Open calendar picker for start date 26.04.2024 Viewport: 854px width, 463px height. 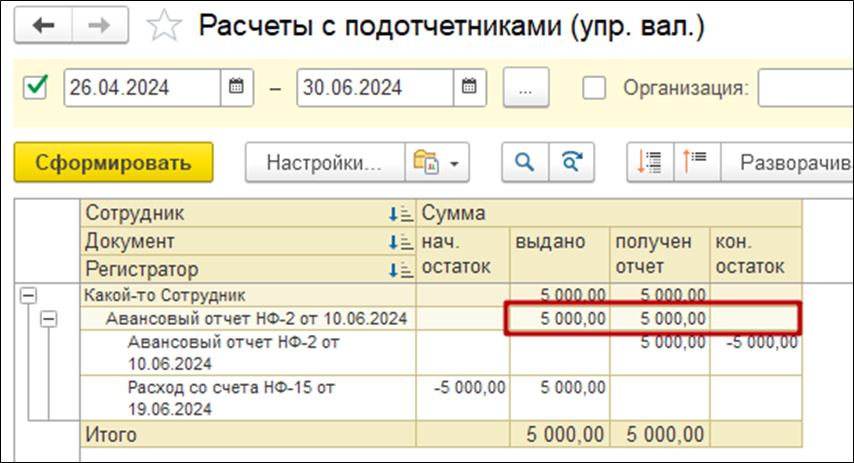click(x=236, y=87)
